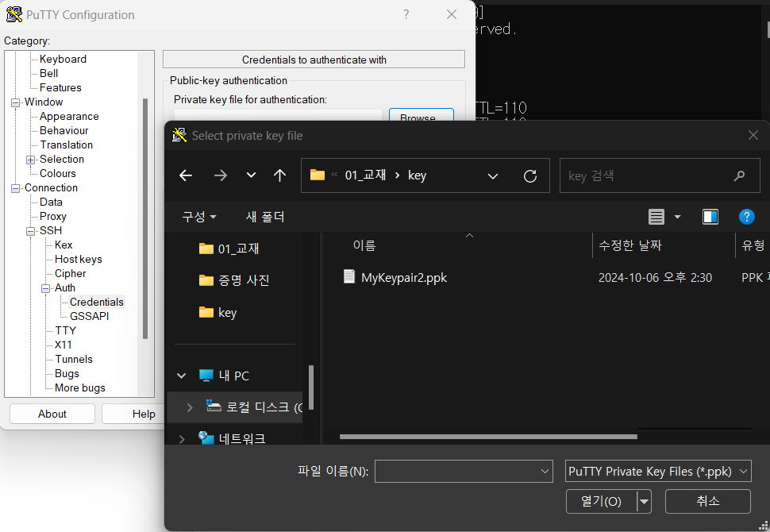Select Keyboard in PuTTY category tree
The image size is (770, 532).
click(x=63, y=59)
